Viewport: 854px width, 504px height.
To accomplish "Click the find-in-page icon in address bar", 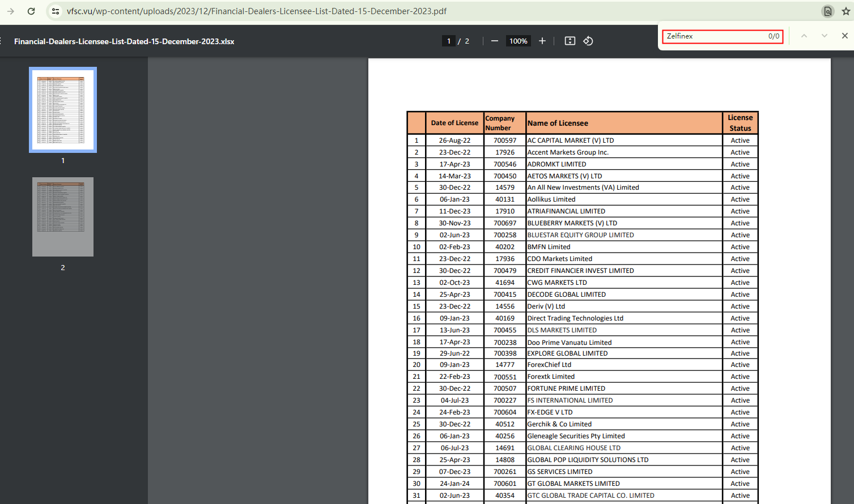I will click(x=828, y=11).
